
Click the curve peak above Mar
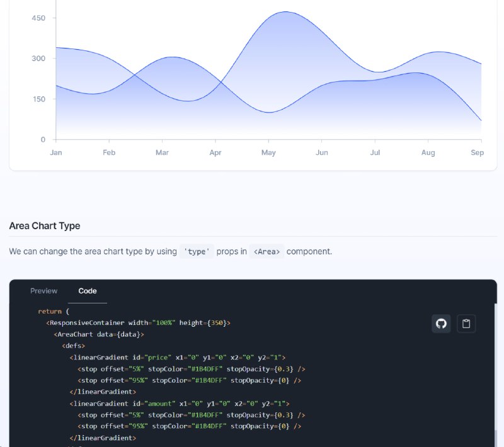coord(173,57)
